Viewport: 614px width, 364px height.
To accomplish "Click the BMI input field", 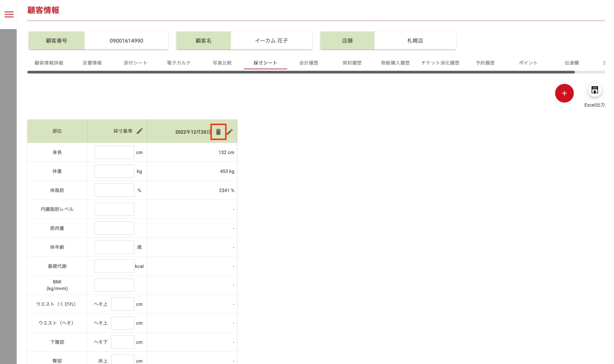I will click(114, 285).
